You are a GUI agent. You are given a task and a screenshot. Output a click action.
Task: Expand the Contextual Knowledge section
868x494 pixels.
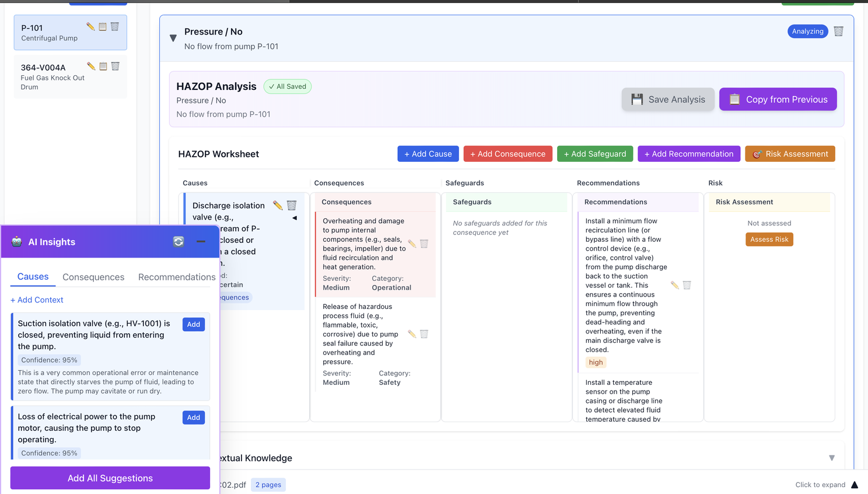831,458
